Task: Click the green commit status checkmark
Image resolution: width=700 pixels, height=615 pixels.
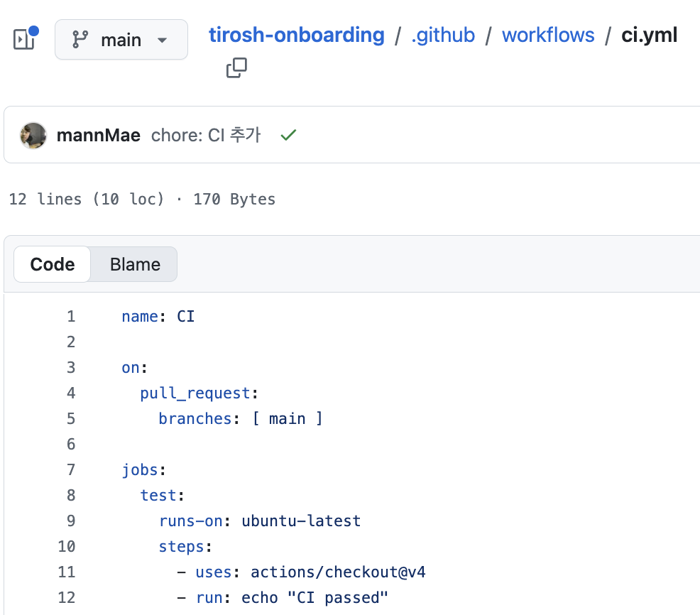Action: 288,135
